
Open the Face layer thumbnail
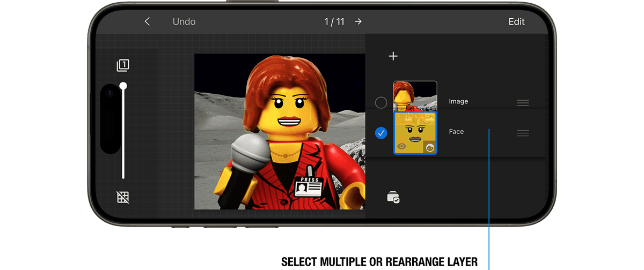pyautogui.click(x=415, y=133)
